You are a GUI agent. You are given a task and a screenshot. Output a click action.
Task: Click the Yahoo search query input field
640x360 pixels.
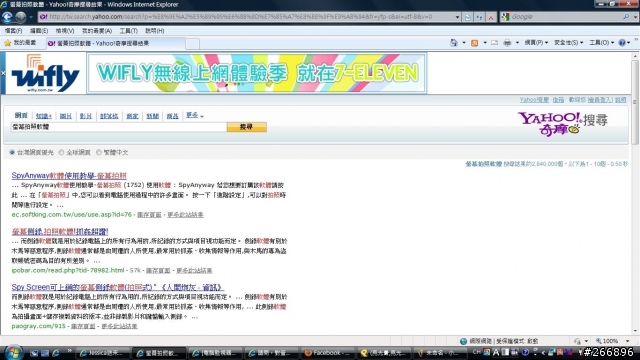click(118, 127)
